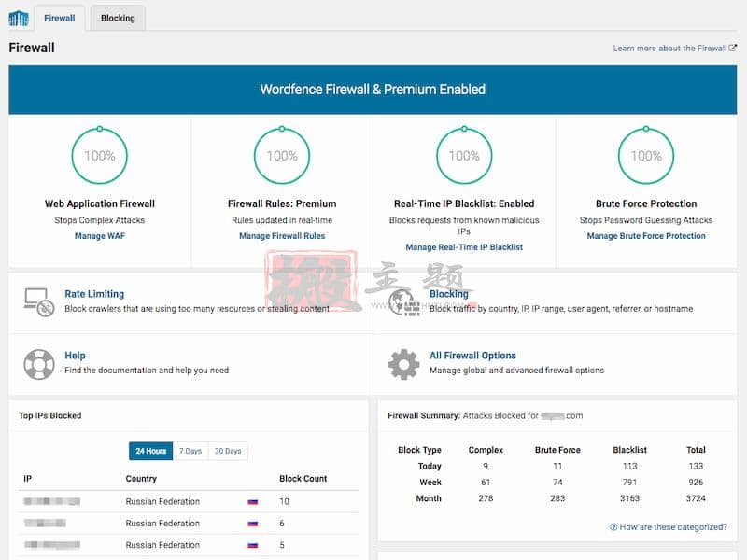Click the Total column header
The height and width of the screenshot is (560, 747).
(696, 450)
